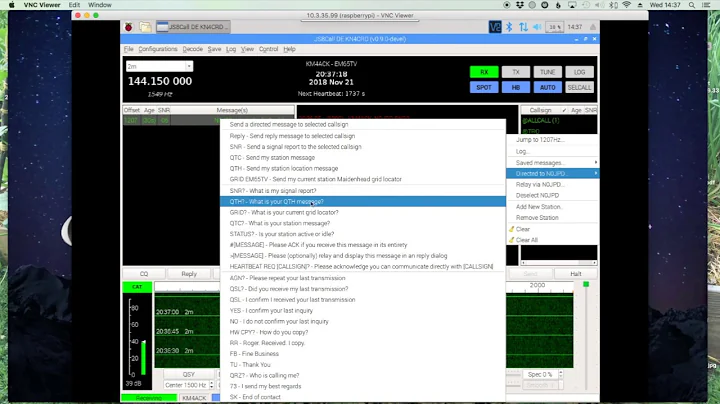Toggle the SELCALL button

[x=579, y=87]
